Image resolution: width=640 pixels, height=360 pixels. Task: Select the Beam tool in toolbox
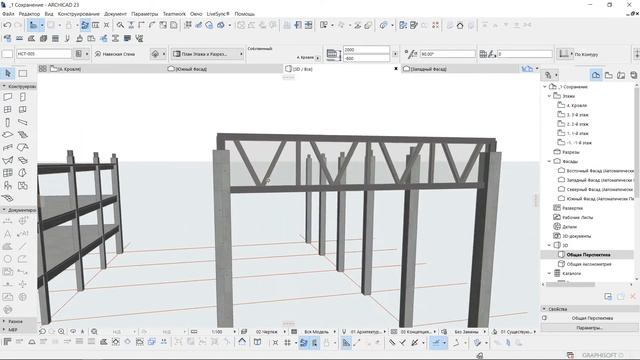[23, 122]
